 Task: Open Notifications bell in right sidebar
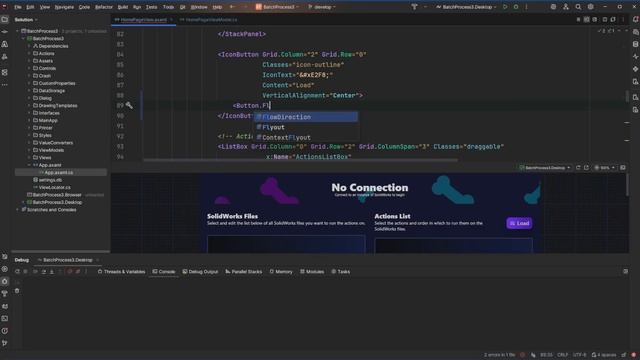[x=636, y=19]
